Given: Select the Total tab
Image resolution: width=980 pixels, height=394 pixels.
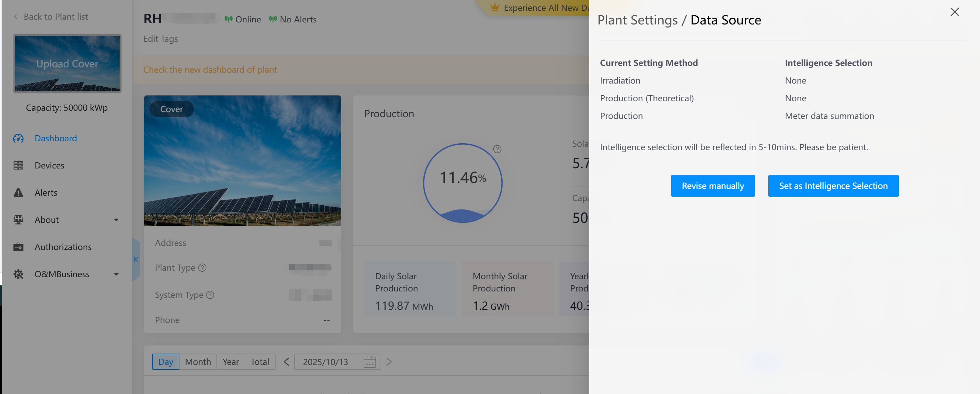Looking at the screenshot, I should (x=260, y=362).
